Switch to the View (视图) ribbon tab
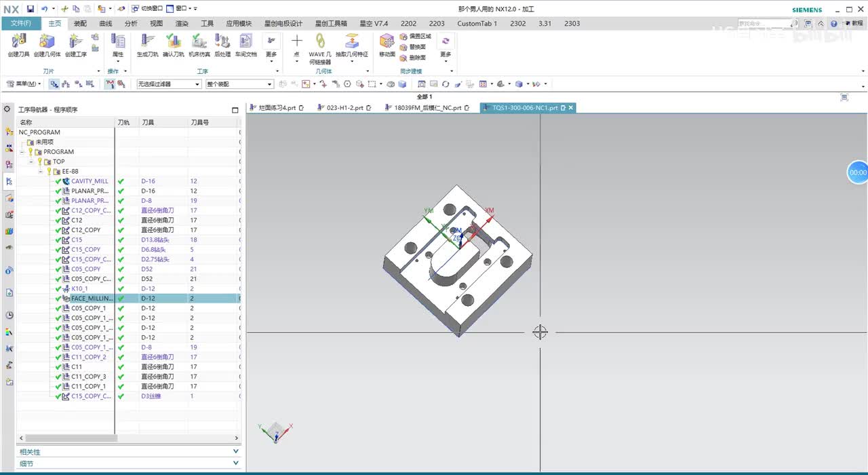Screen dimensions: 868x475 click(156, 23)
